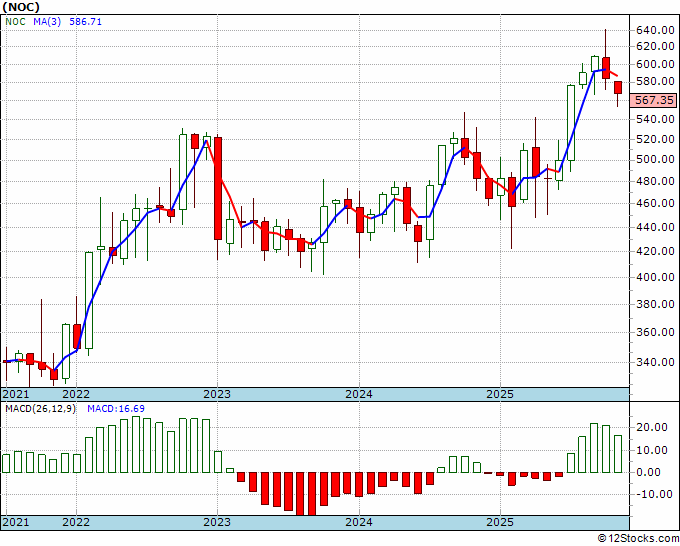Click the 620.00 price axis label
Image resolution: width=680 pixels, height=546 pixels.
point(655,46)
